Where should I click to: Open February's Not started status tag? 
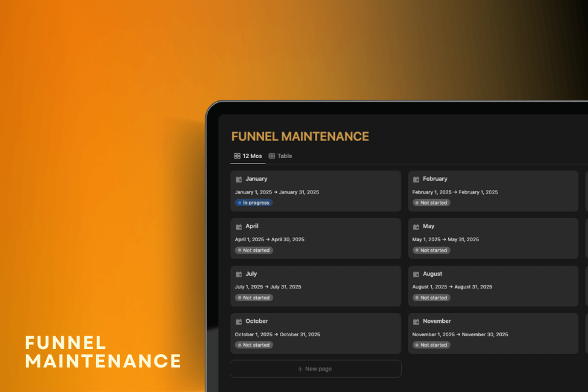[431, 203]
